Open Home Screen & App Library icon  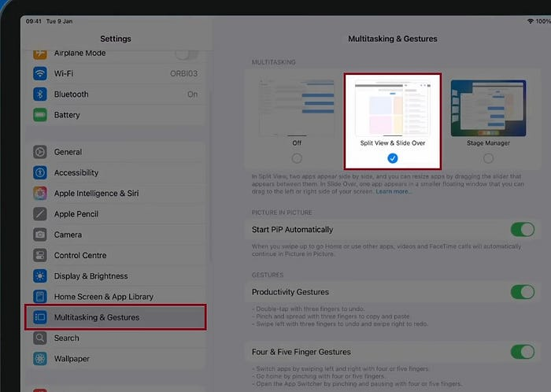point(40,297)
